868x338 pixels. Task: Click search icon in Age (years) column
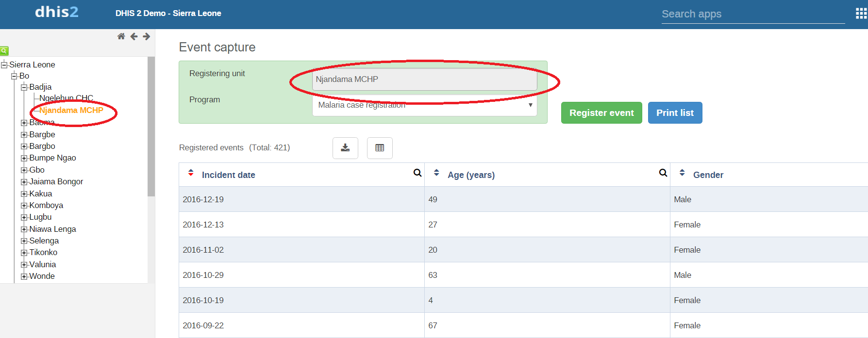[x=663, y=173]
